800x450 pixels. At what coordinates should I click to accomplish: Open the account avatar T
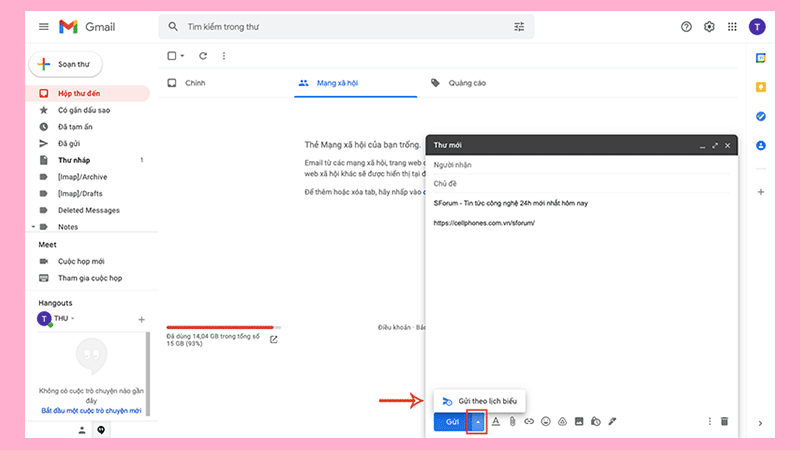point(757,27)
